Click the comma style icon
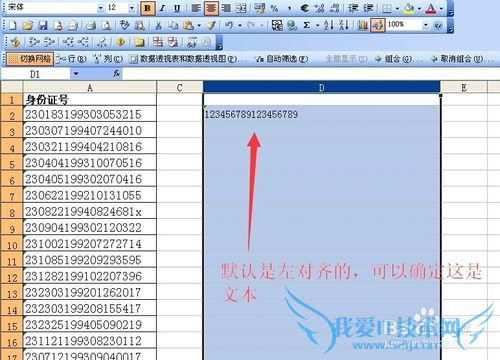Viewport: 500px width, 360px height. click(x=289, y=8)
